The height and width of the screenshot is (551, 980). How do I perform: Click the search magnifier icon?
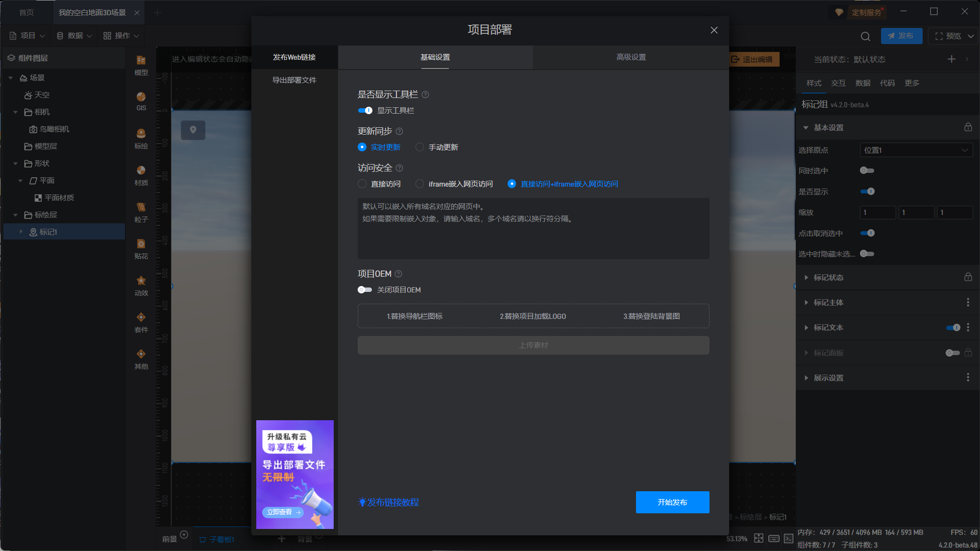click(x=865, y=36)
